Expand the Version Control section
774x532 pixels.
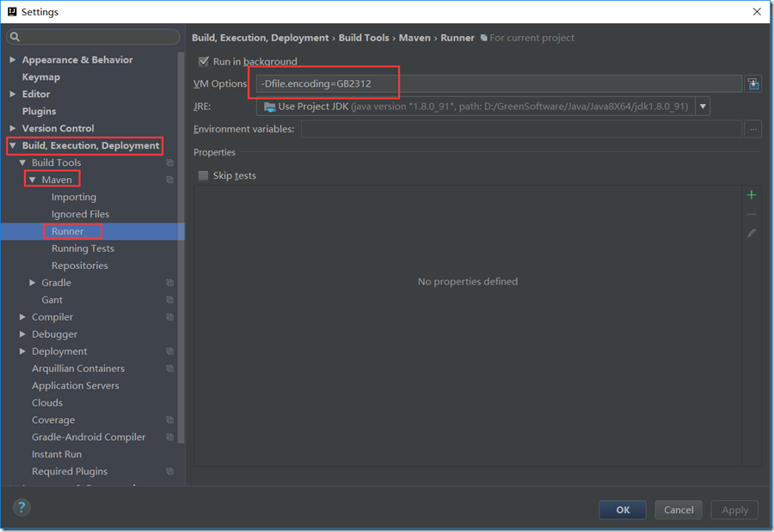[13, 128]
